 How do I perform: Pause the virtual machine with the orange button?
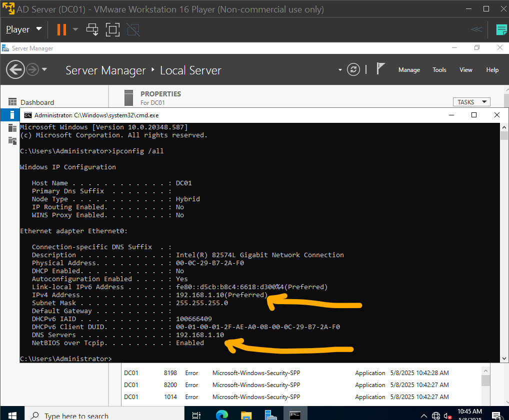pyautogui.click(x=61, y=29)
